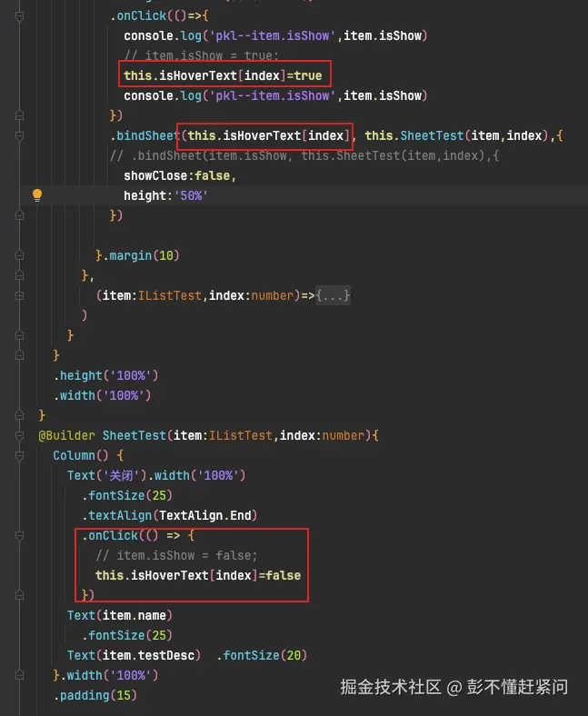The image size is (588, 716).
Task: Collapse the Column() { block fold marker
Action: point(19,456)
